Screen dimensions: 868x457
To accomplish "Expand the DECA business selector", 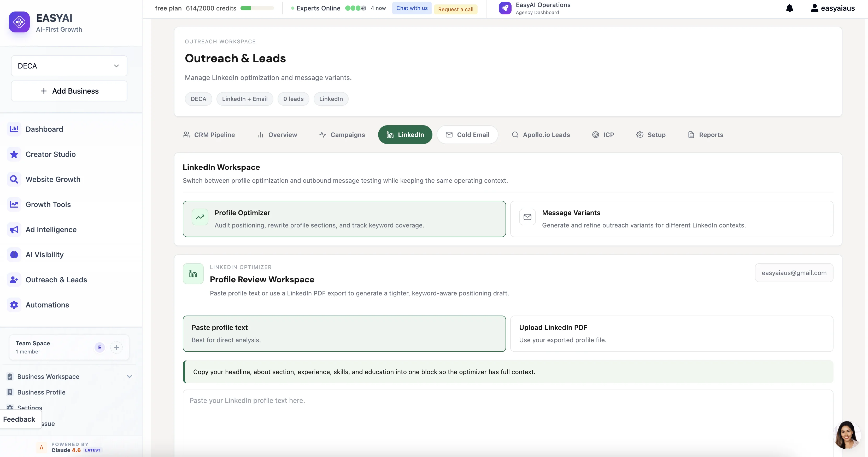I will tap(69, 66).
